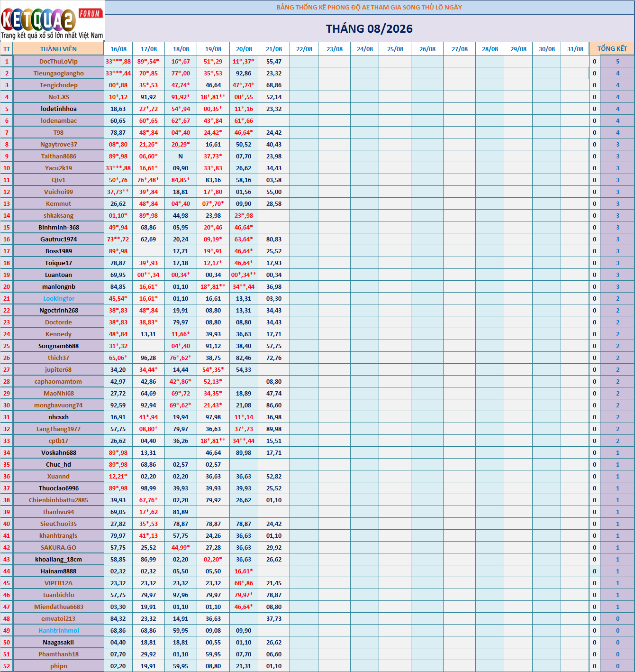Click member name Binhminh-368
The image size is (635, 672).
tap(58, 227)
